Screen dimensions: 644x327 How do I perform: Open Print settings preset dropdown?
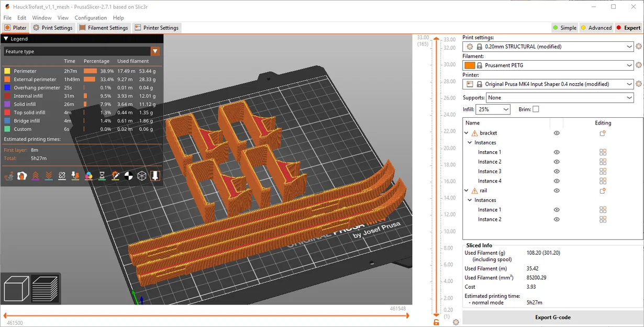[548, 47]
